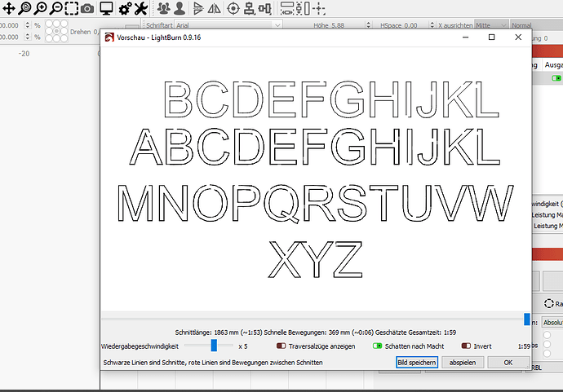Click the Höhe value stepper arrows
This screenshot has height=392, width=563.
click(368, 25)
